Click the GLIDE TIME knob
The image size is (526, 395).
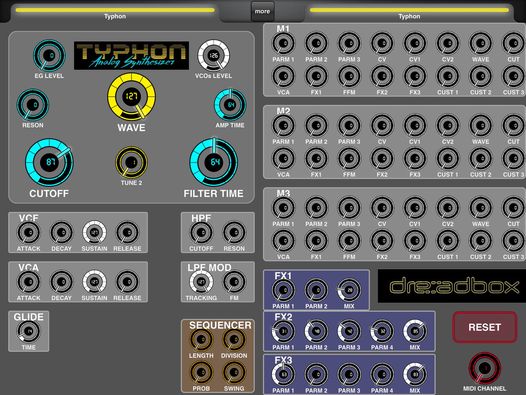click(x=29, y=331)
